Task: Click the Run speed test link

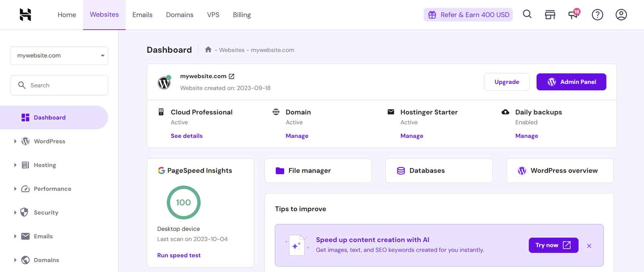Action: click(x=179, y=255)
